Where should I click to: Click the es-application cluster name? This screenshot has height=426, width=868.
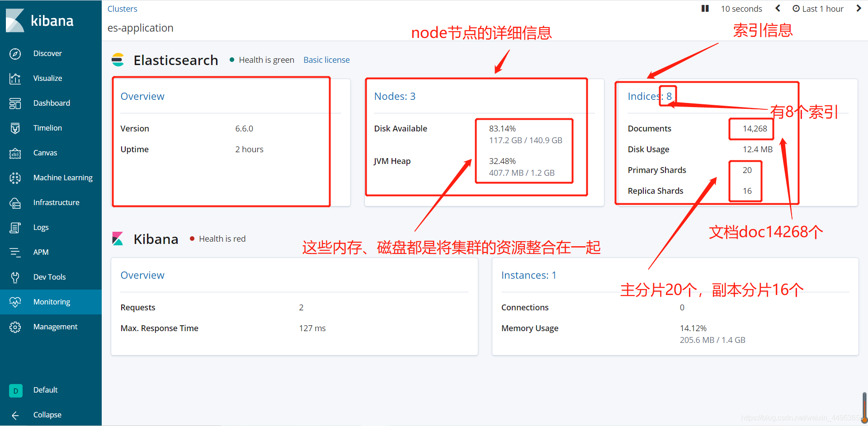point(140,28)
